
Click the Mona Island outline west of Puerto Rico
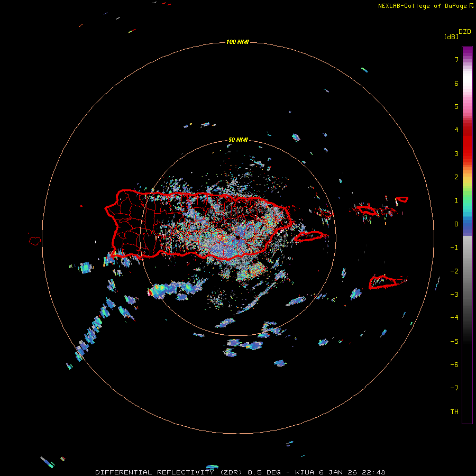tap(35, 241)
